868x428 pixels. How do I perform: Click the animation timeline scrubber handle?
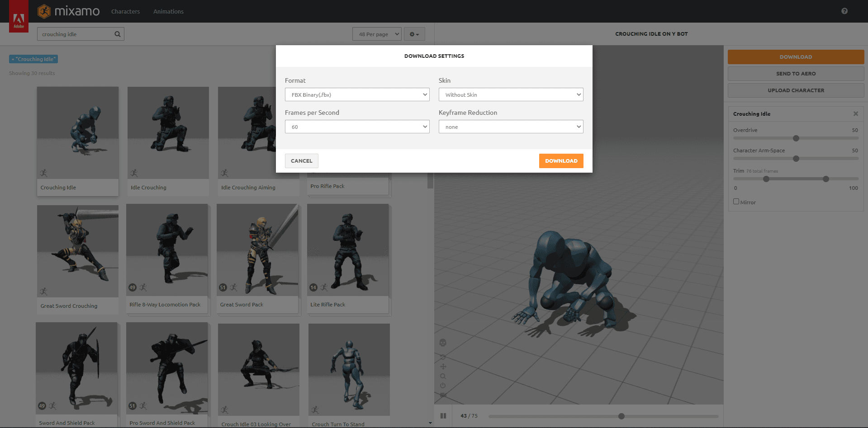pyautogui.click(x=621, y=416)
